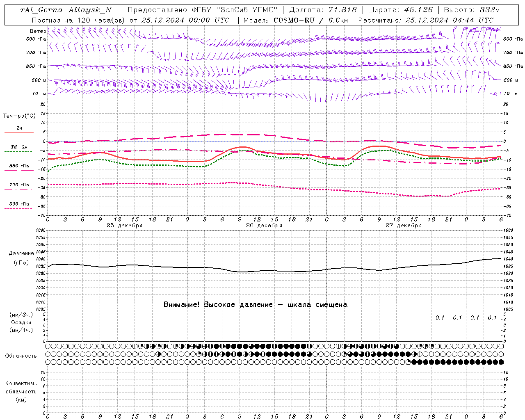Viewport: 525px width, 420px height.
Task: Click the Модель COSMO-RU / 6.6км label
Action: tap(296, 20)
